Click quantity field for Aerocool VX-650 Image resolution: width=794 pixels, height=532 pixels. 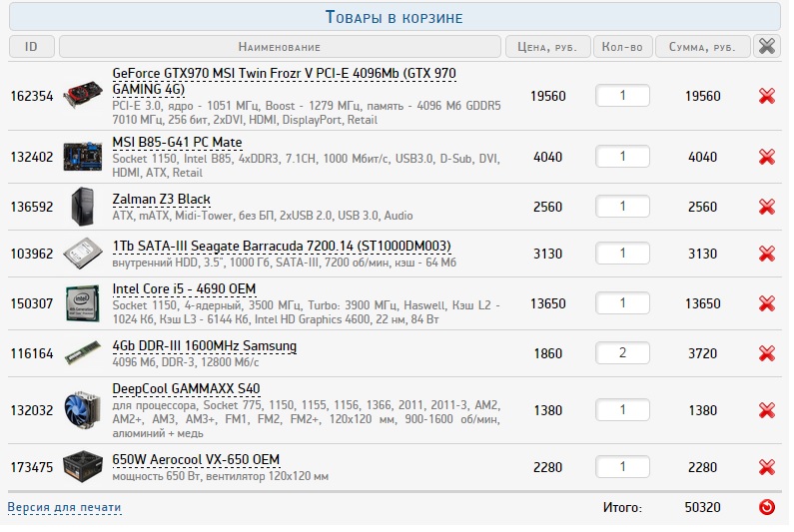[622, 467]
